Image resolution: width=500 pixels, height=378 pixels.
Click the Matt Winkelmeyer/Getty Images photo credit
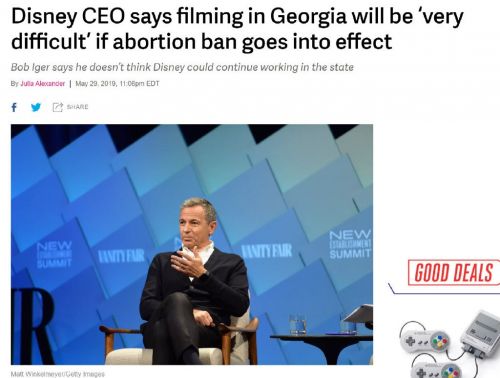point(58,374)
